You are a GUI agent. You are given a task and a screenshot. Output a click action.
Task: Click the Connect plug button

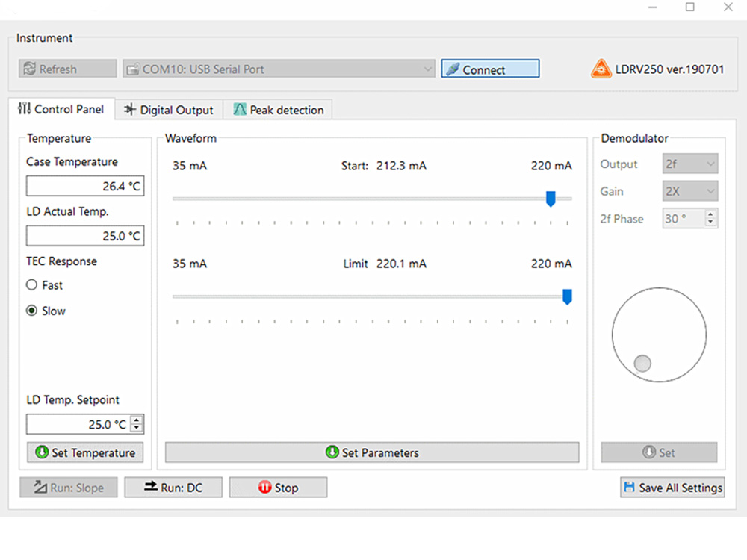point(489,69)
